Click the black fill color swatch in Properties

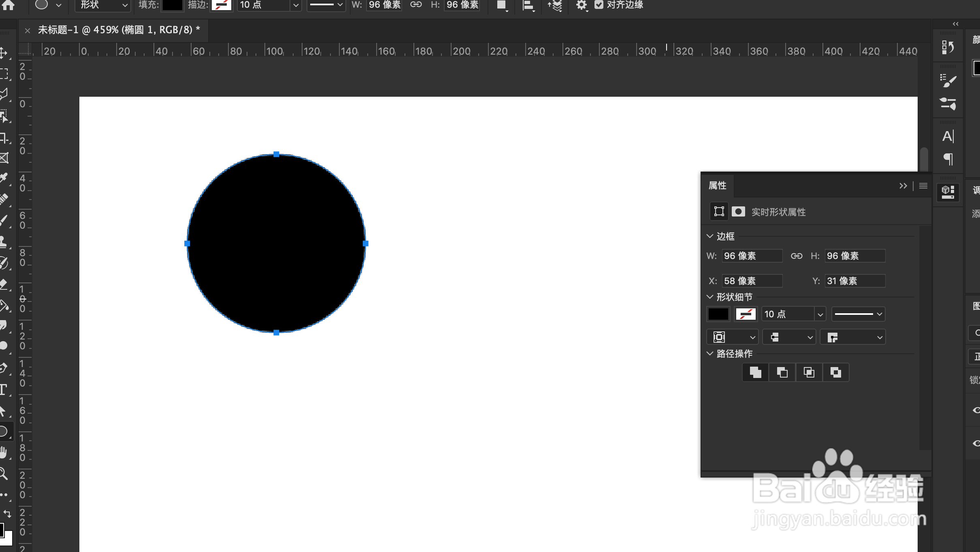pyautogui.click(x=718, y=314)
